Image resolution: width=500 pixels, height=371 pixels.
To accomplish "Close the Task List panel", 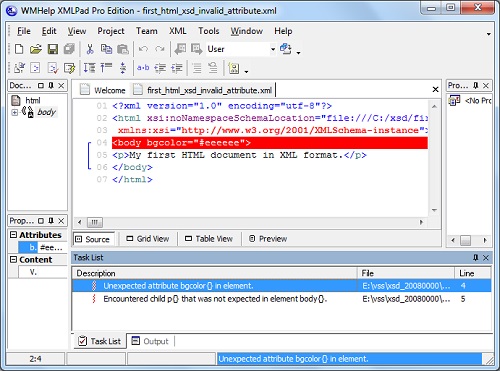I will click(x=486, y=258).
